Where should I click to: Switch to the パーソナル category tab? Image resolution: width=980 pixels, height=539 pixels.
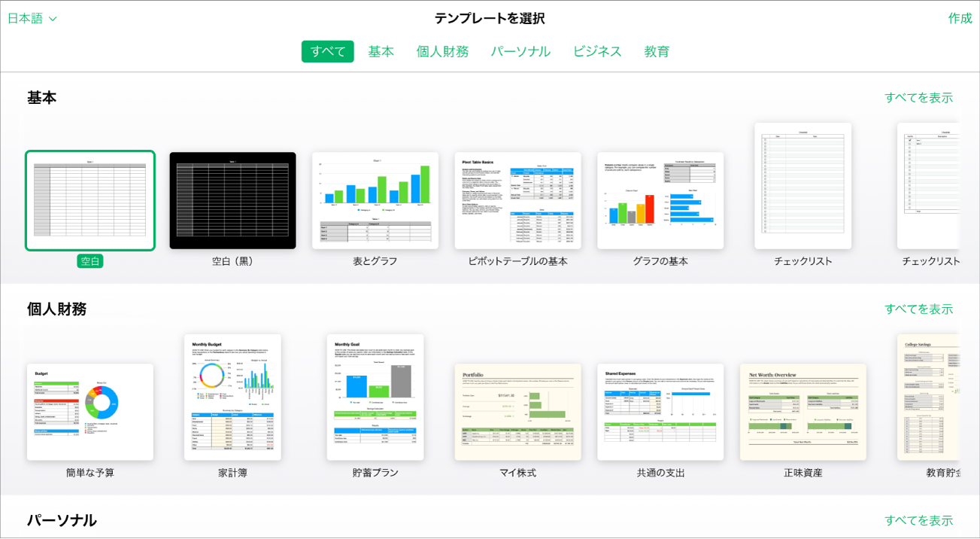click(520, 51)
